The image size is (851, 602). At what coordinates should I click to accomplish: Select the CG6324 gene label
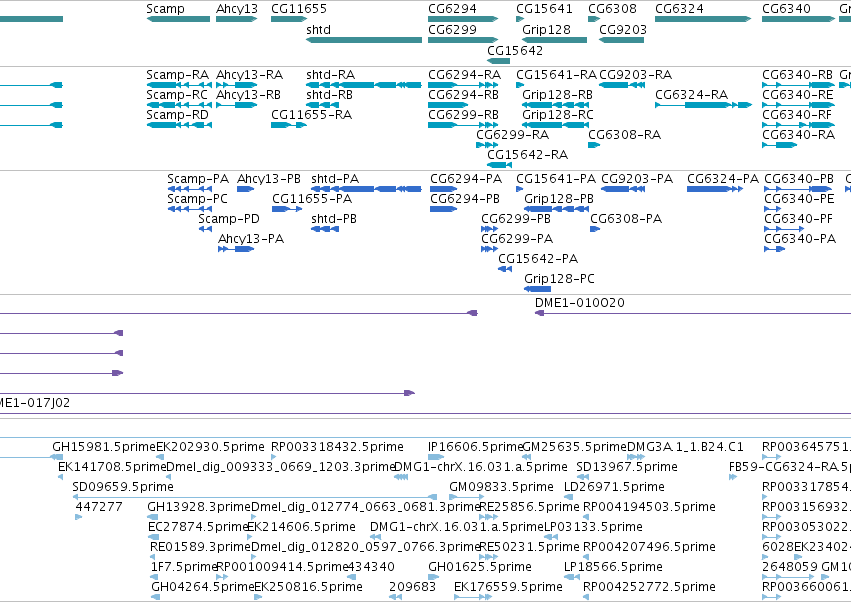coord(679,9)
